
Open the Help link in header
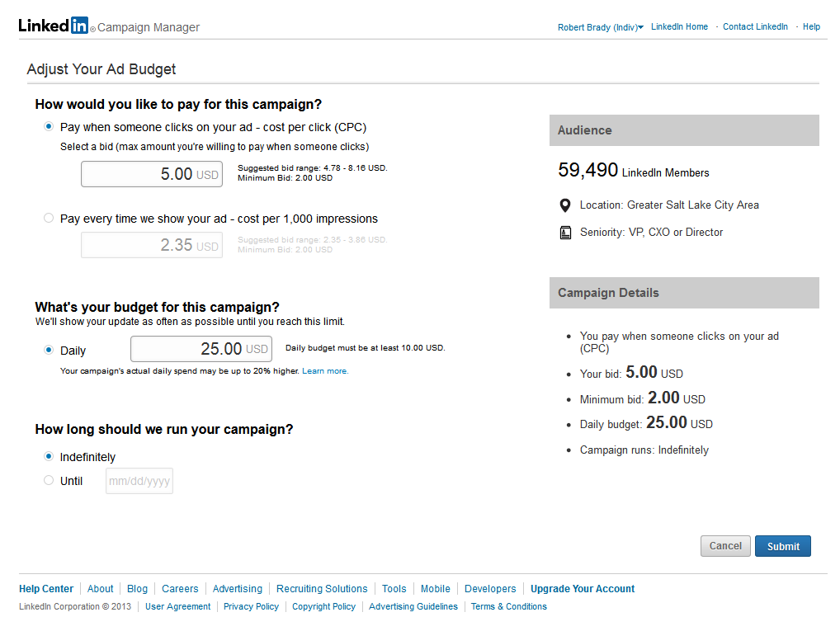coord(811,26)
